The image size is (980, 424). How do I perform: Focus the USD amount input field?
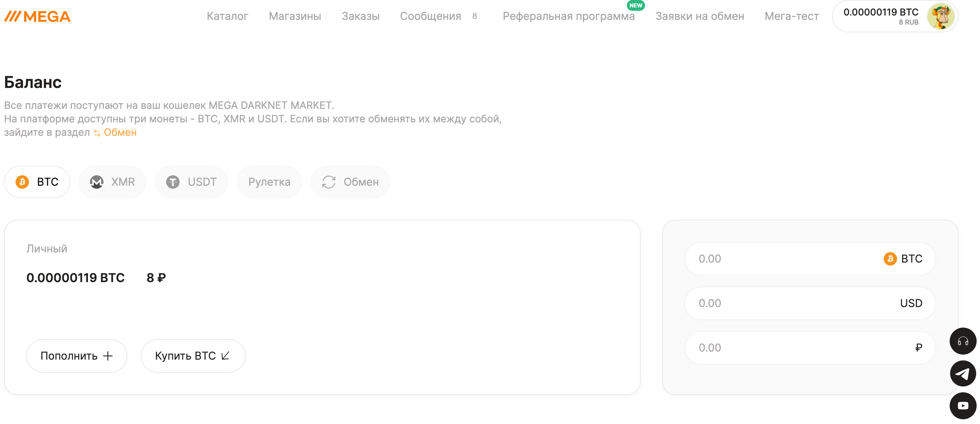[810, 303]
